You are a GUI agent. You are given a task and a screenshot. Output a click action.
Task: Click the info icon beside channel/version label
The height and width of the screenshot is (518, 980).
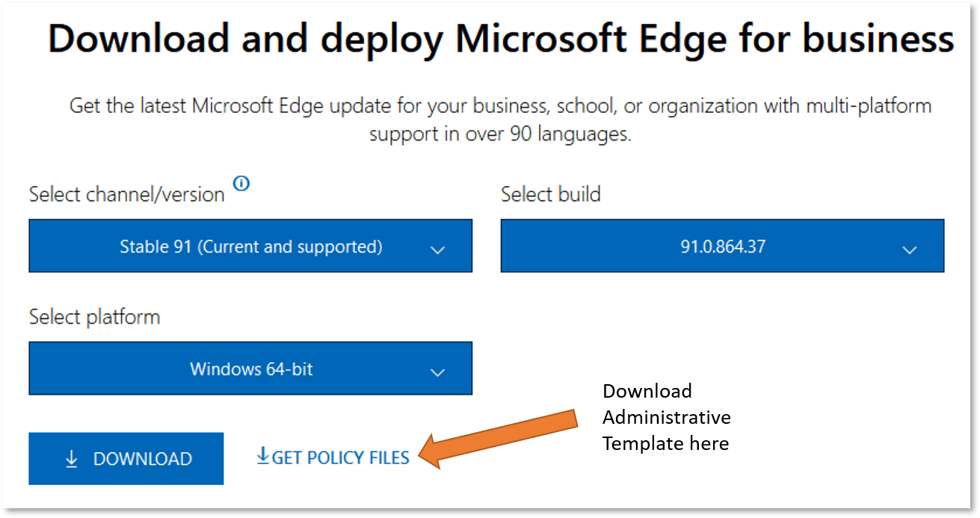(241, 185)
